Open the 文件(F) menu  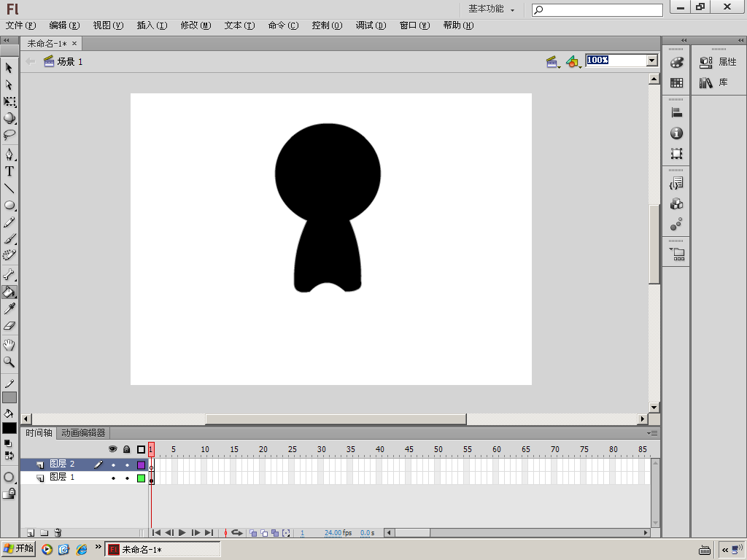tap(20, 26)
